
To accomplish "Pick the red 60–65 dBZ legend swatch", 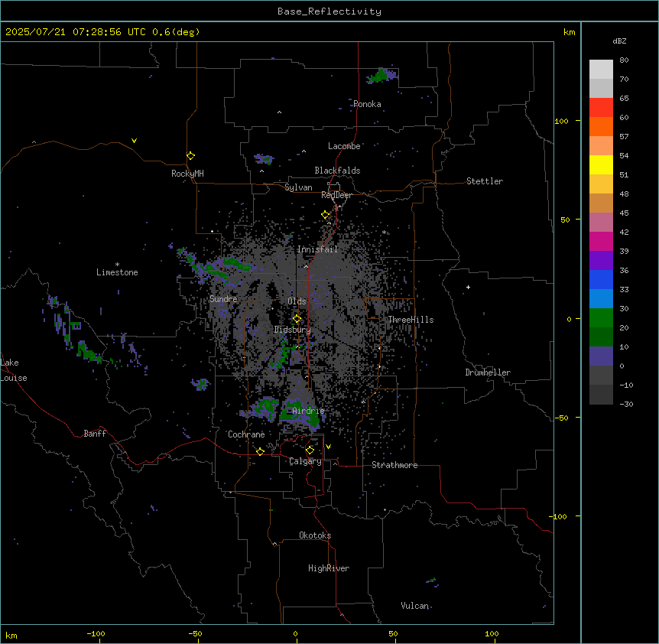I will [601, 107].
